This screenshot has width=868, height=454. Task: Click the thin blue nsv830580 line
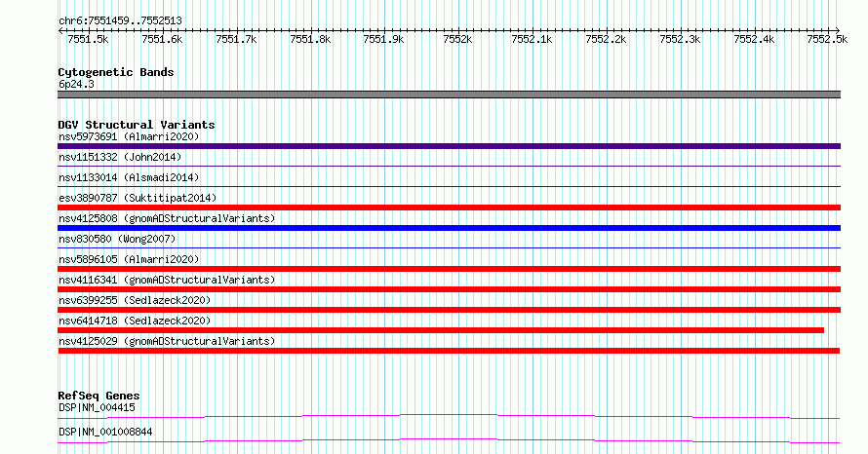pos(449,247)
